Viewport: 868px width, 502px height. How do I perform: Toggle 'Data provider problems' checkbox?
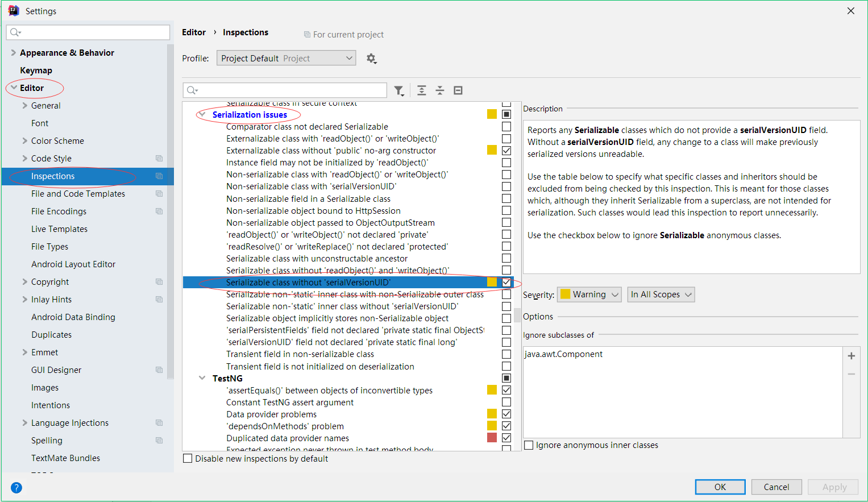tap(506, 414)
